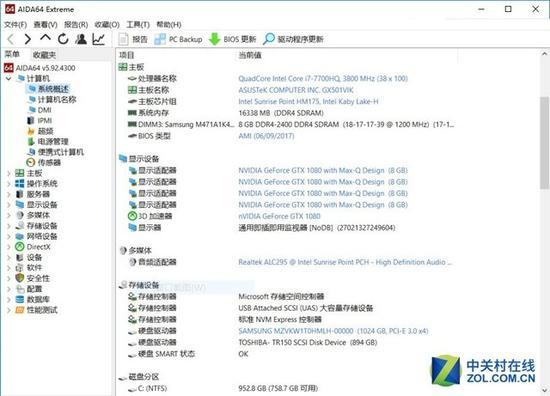
Task: Go back with the left arrow toolbar icon
Action: click(11, 39)
